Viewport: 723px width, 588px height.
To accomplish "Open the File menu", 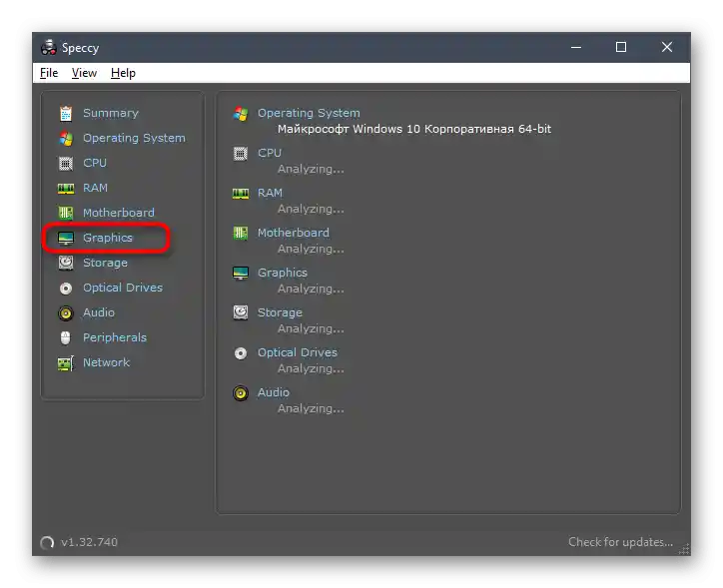I will (x=49, y=73).
